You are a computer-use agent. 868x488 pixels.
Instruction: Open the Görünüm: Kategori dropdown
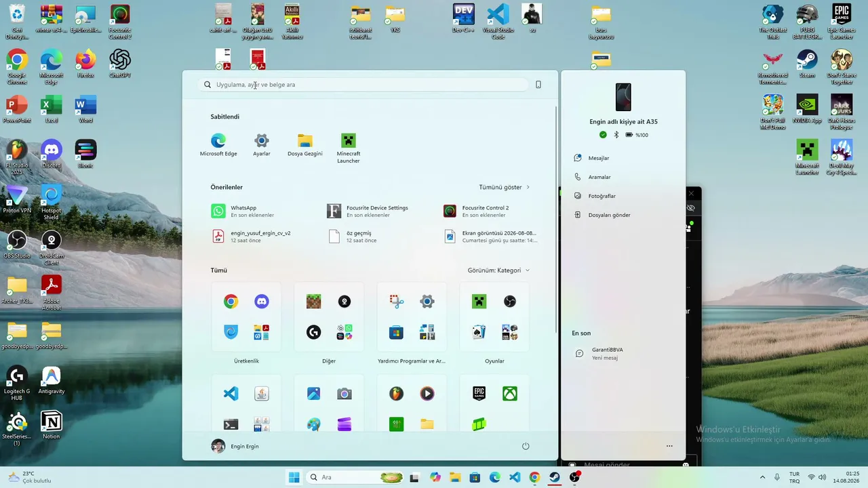(498, 270)
